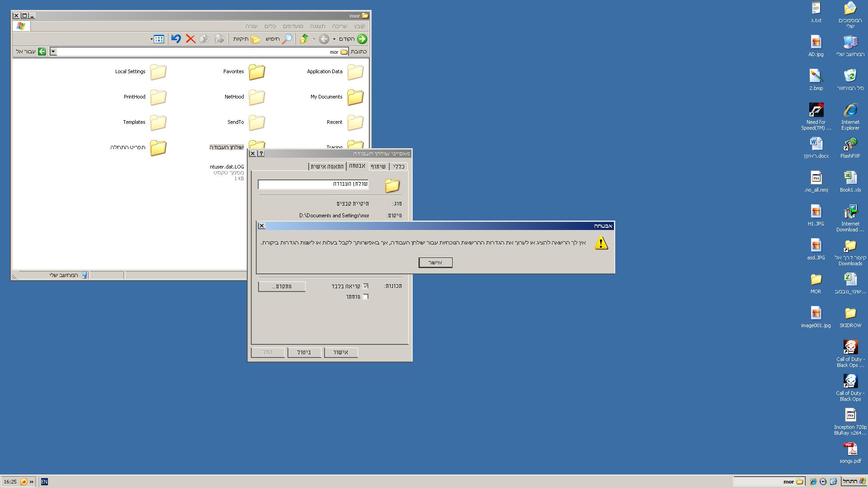868x488 pixels.
Task: Select the Inception 720p file on desktop
Action: point(850,422)
